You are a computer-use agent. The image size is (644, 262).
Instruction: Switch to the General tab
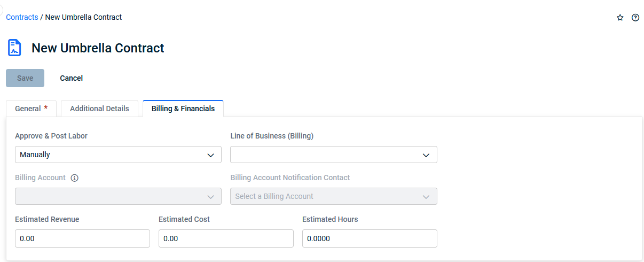click(x=31, y=109)
